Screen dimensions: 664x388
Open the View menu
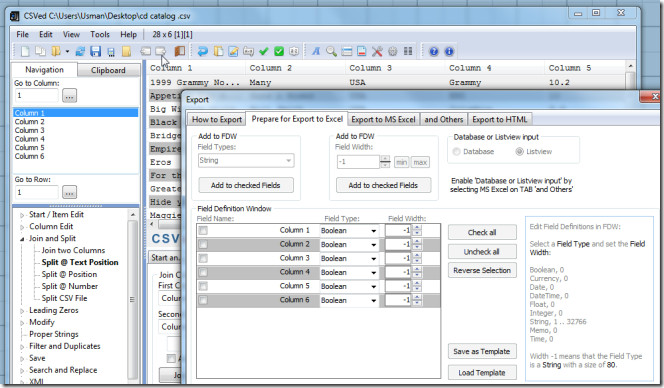pos(71,34)
